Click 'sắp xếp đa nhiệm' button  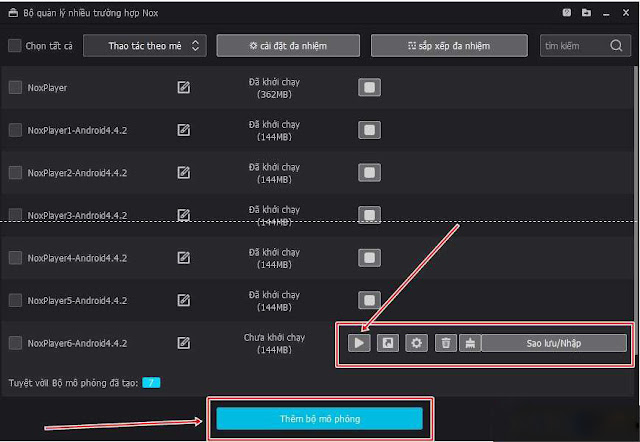point(449,45)
